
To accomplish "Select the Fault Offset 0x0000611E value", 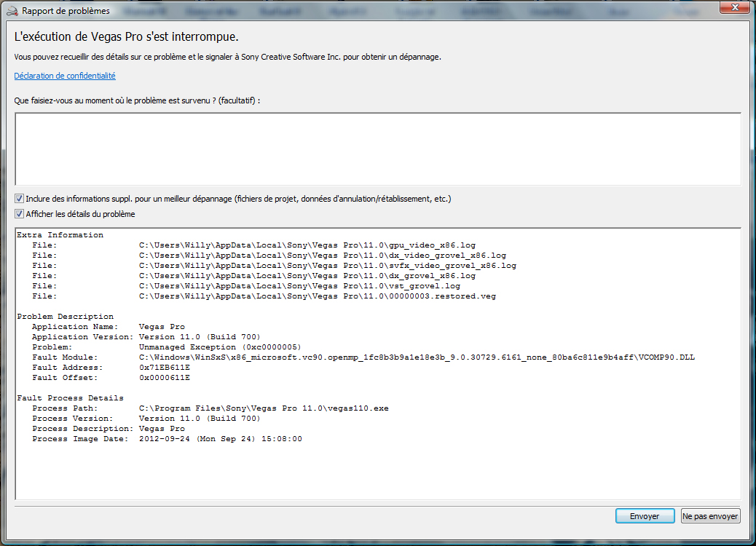I will (165, 377).
